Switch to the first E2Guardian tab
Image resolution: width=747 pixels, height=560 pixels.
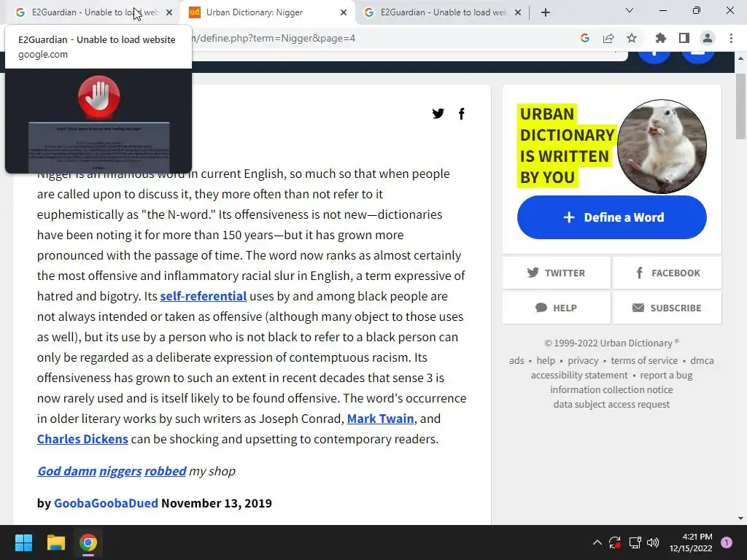pyautogui.click(x=93, y=12)
